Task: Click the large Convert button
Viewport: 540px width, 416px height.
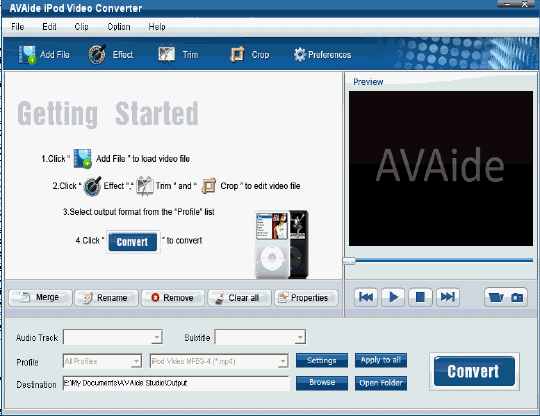Action: click(474, 371)
